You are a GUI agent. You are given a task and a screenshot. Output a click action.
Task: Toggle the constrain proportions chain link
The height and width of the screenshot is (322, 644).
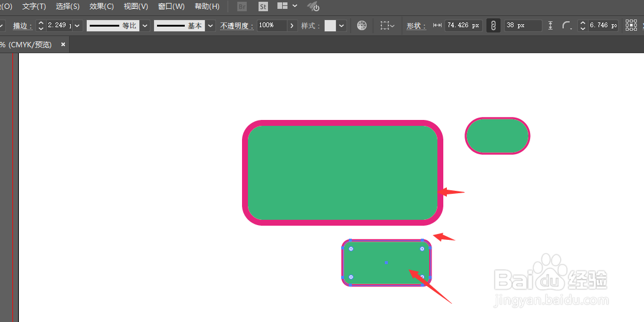pos(493,25)
